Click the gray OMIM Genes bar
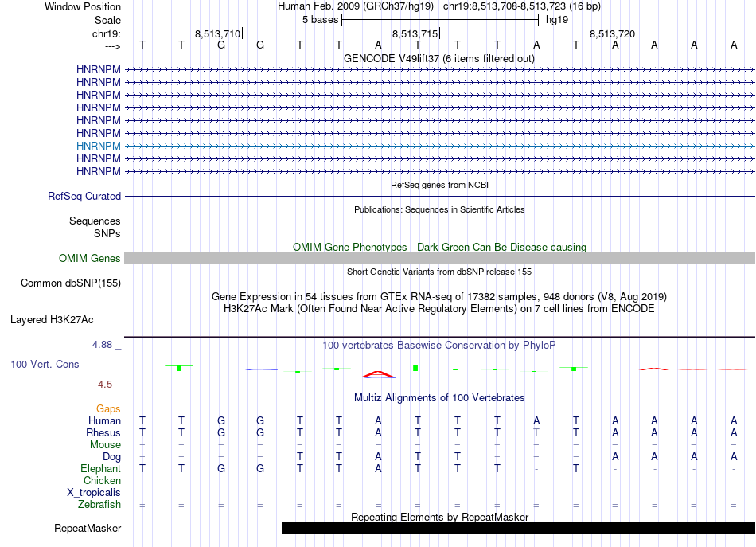 point(439,259)
